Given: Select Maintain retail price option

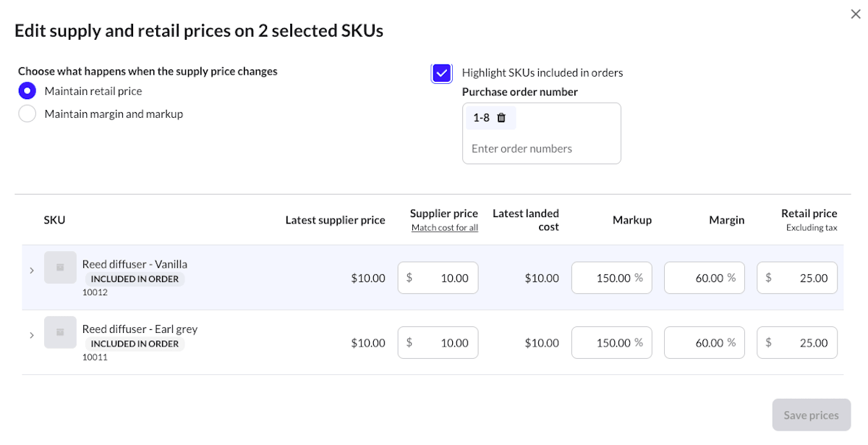Looking at the screenshot, I should point(27,91).
